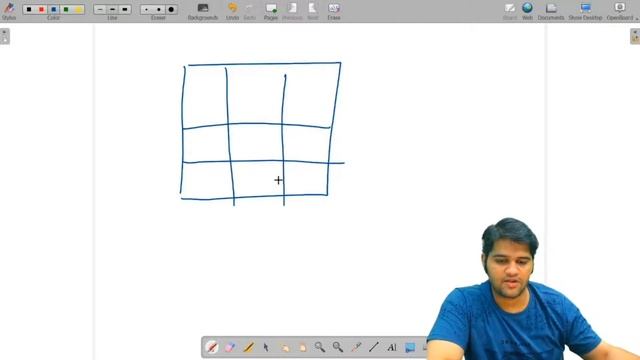This screenshot has width=640, height=360.
Task: Go to the Next page
Action: pyautogui.click(x=313, y=11)
